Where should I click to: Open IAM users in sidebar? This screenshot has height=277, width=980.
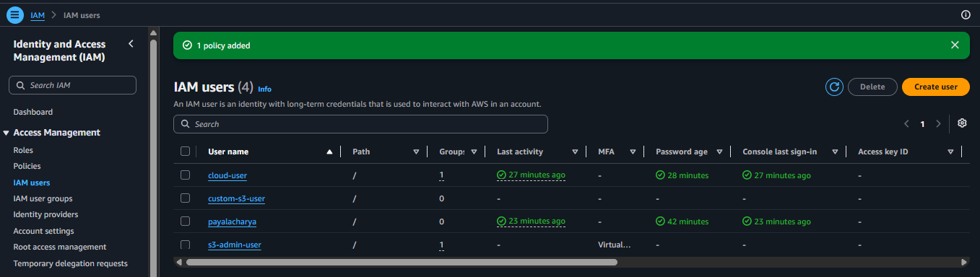(x=32, y=183)
